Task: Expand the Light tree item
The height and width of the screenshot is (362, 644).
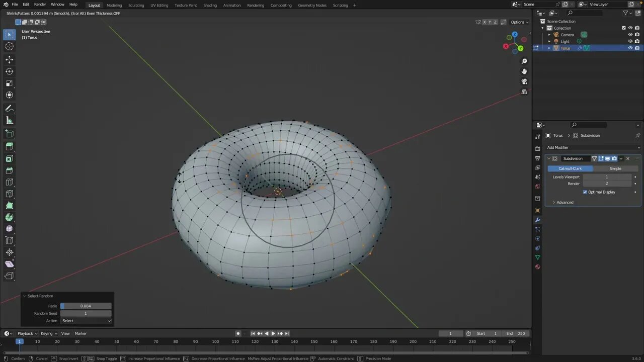Action: coord(549,41)
